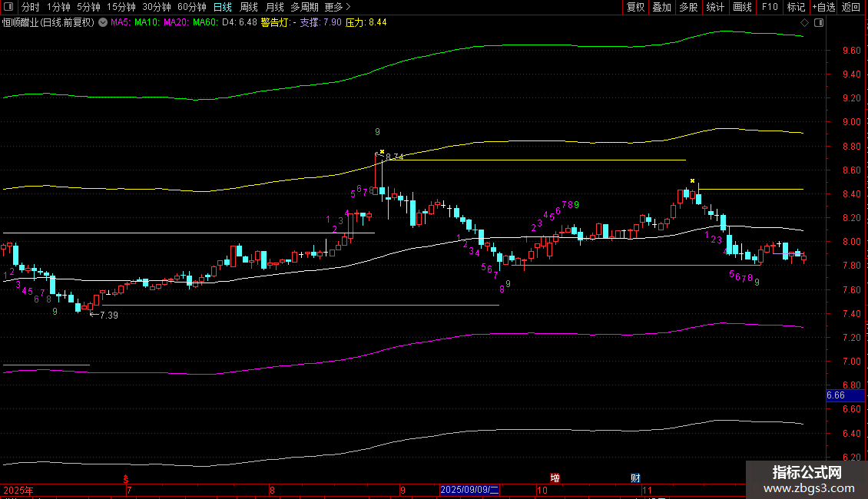This screenshot has height=499, width=868.
Task: Click the 财 financial marker on timeline
Action: click(635, 478)
